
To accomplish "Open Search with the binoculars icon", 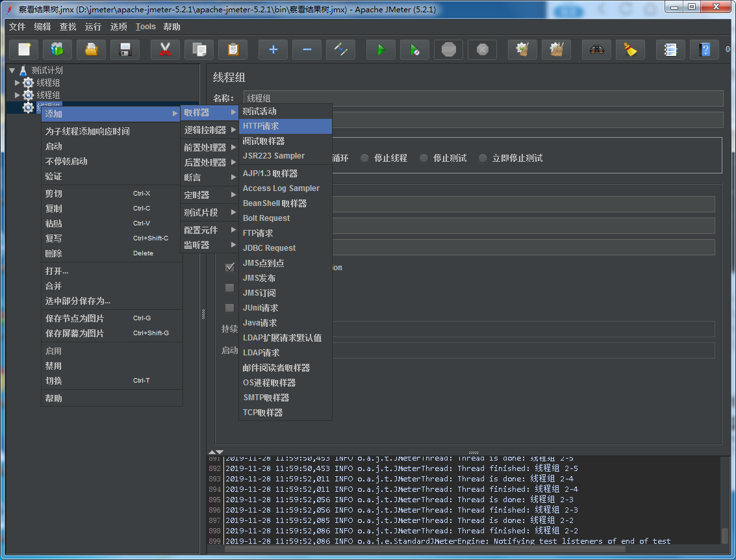I will pos(596,49).
